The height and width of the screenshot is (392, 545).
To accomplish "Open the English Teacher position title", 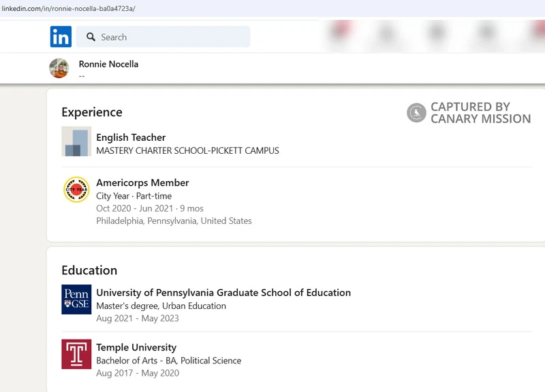I will tap(131, 137).
